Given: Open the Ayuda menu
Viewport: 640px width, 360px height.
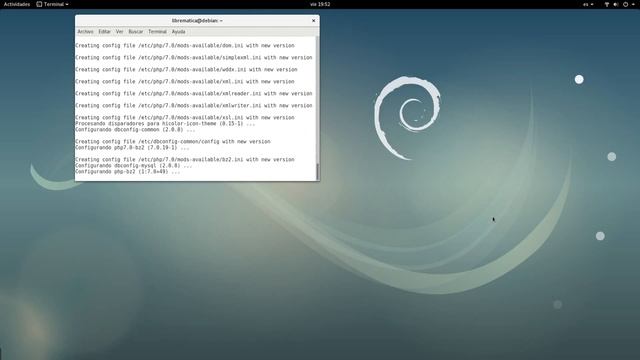Looking at the screenshot, I should 178,32.
